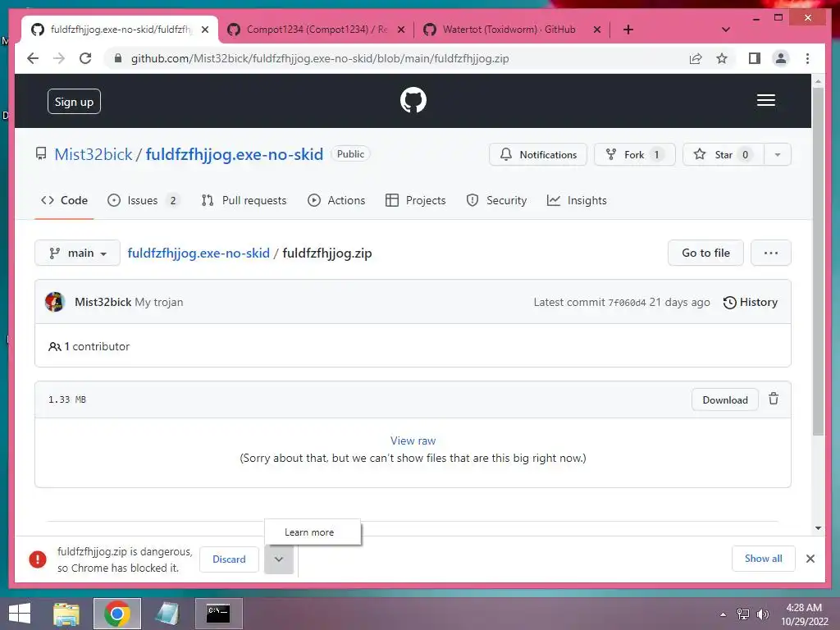Open Windows Start menu

tap(20, 614)
